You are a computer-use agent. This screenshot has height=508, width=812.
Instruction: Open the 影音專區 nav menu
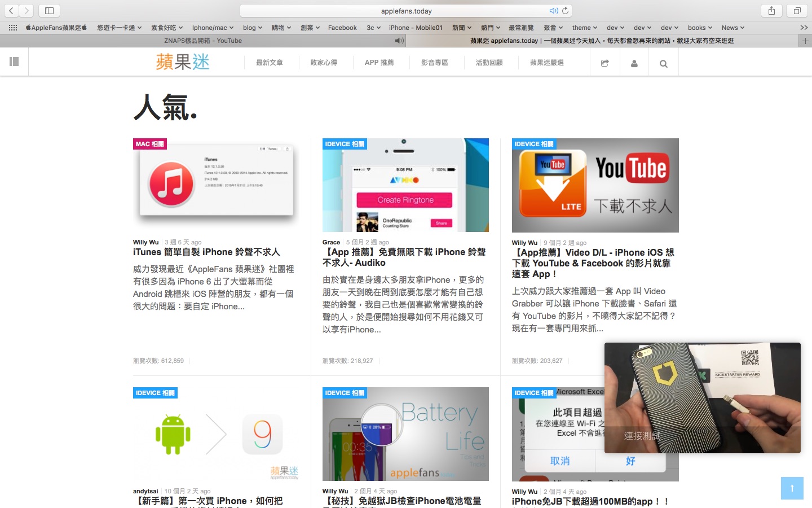tap(434, 63)
